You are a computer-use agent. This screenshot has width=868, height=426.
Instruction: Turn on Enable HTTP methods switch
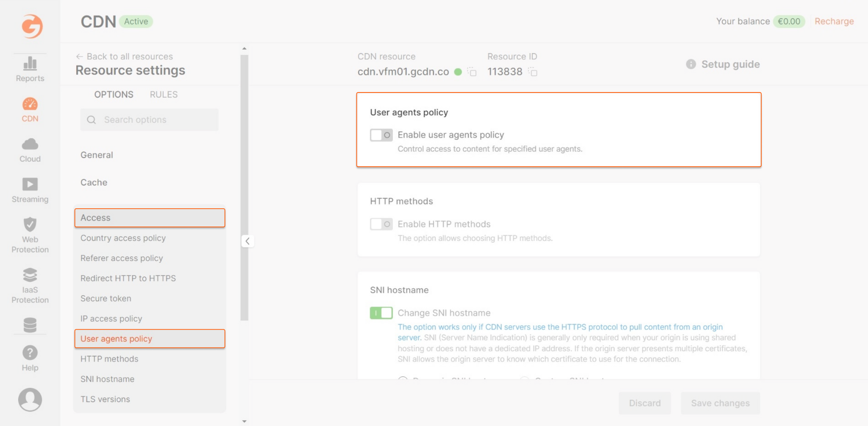381,224
